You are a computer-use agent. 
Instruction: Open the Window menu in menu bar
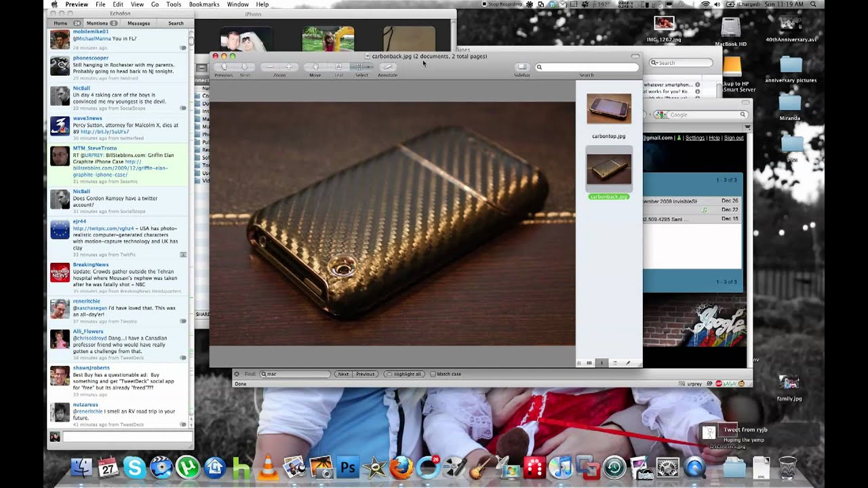[x=237, y=5]
